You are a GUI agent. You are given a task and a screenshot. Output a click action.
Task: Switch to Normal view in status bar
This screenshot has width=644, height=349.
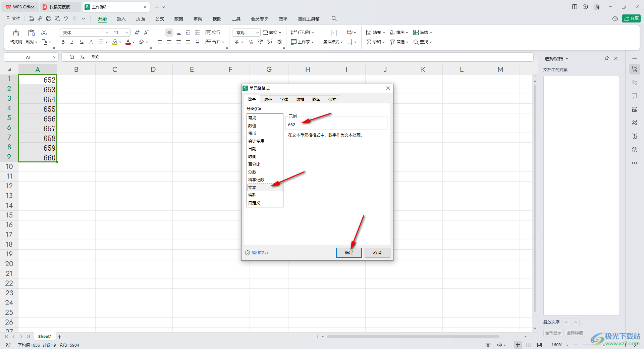coord(518,345)
